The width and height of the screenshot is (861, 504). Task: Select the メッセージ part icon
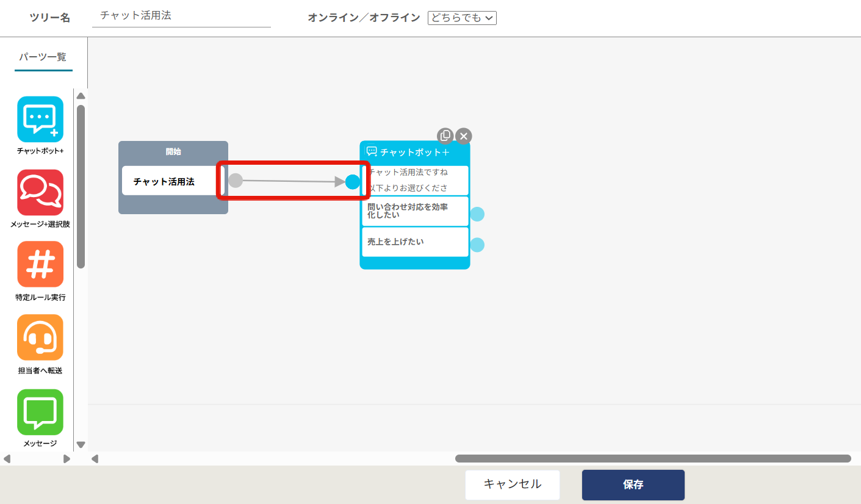pos(40,411)
